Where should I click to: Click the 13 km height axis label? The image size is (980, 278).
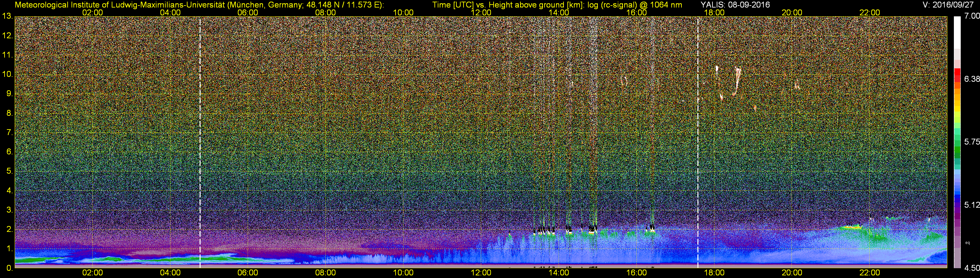pos(7,16)
